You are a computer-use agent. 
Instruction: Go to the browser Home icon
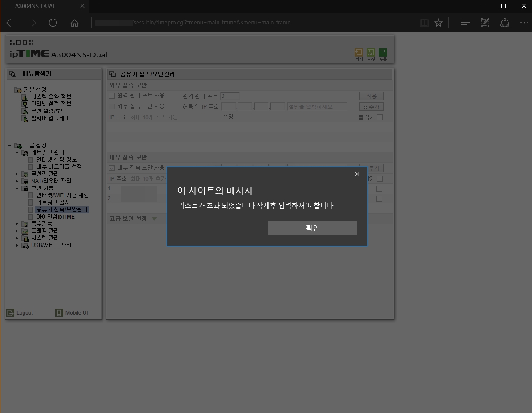74,23
